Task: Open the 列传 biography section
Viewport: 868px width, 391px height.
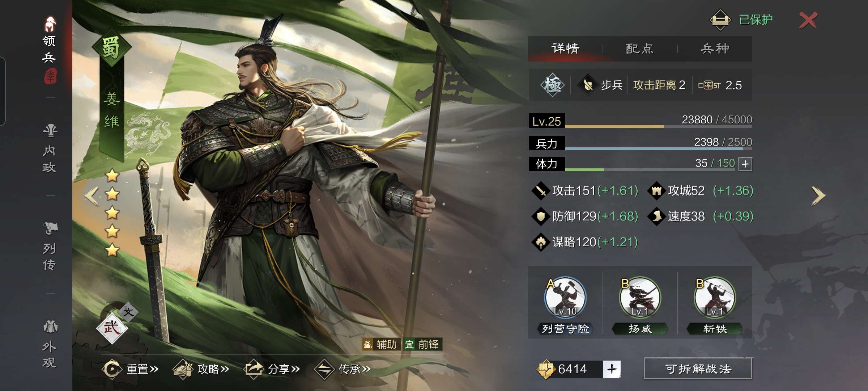Action: coord(50,246)
